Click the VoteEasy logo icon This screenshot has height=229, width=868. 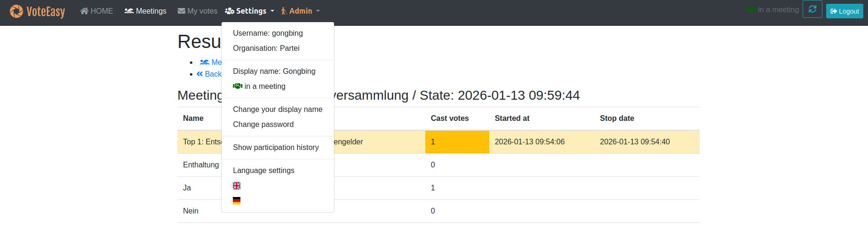tap(16, 11)
